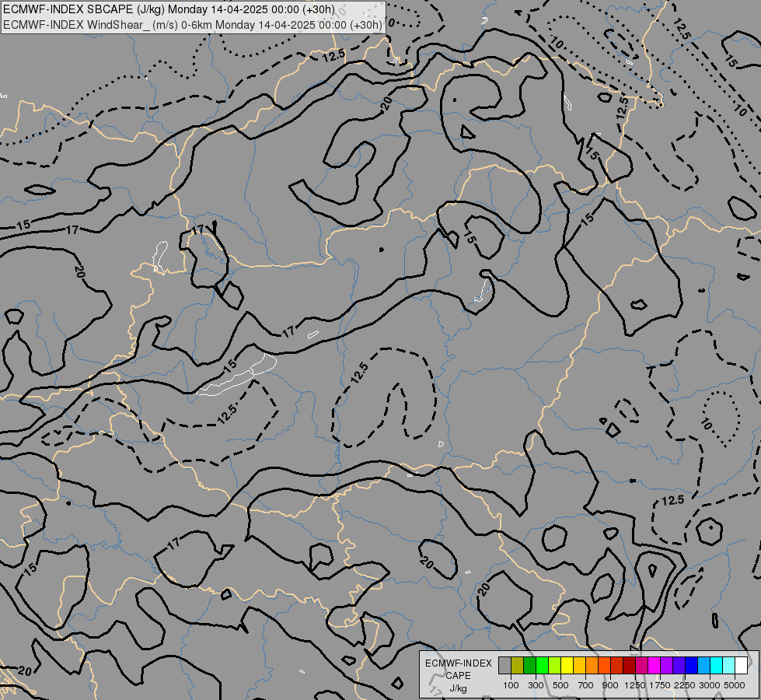Viewport: 761px width, 700px height.
Task: Select the yellow-green legend swatch
Action: [x=555, y=665]
